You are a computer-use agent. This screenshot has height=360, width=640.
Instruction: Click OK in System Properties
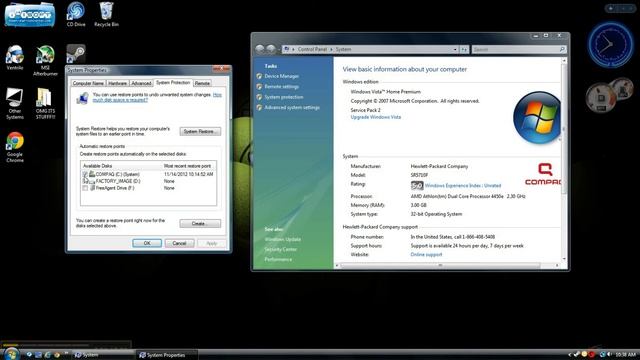point(147,243)
